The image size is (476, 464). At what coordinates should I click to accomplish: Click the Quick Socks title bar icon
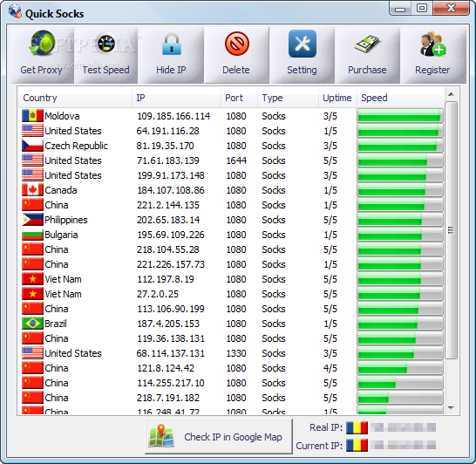pos(15,11)
